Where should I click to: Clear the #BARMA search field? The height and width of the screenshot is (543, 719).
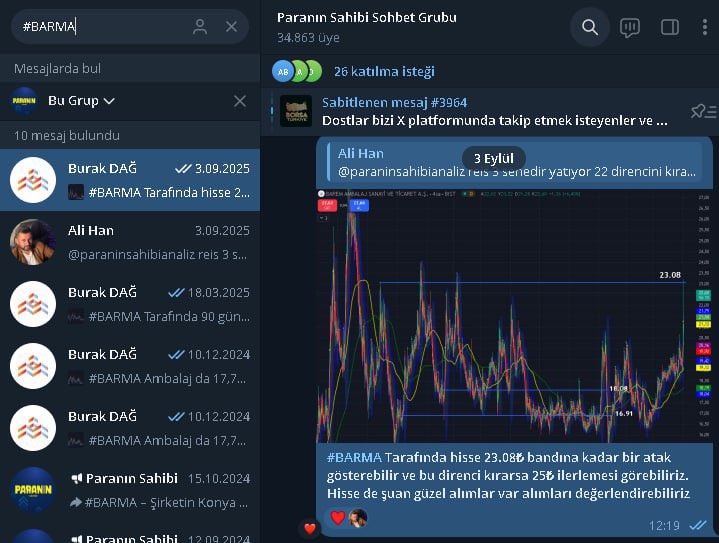232,27
